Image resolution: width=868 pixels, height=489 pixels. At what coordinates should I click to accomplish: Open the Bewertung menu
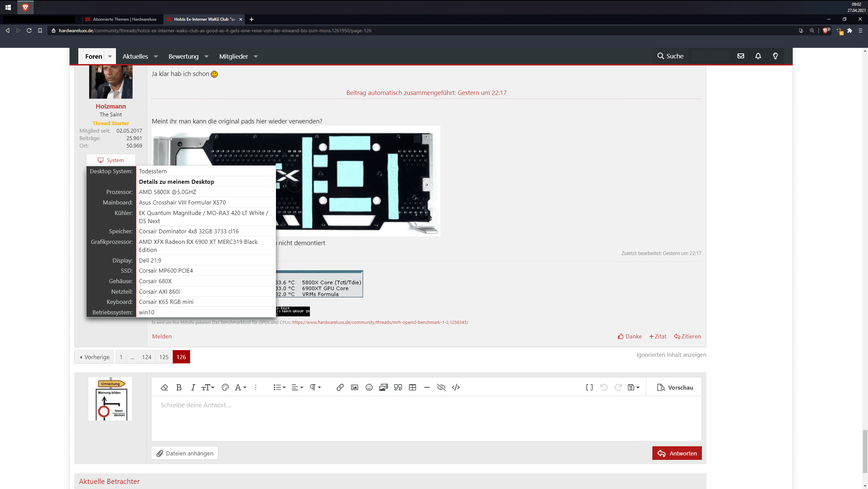(x=183, y=56)
